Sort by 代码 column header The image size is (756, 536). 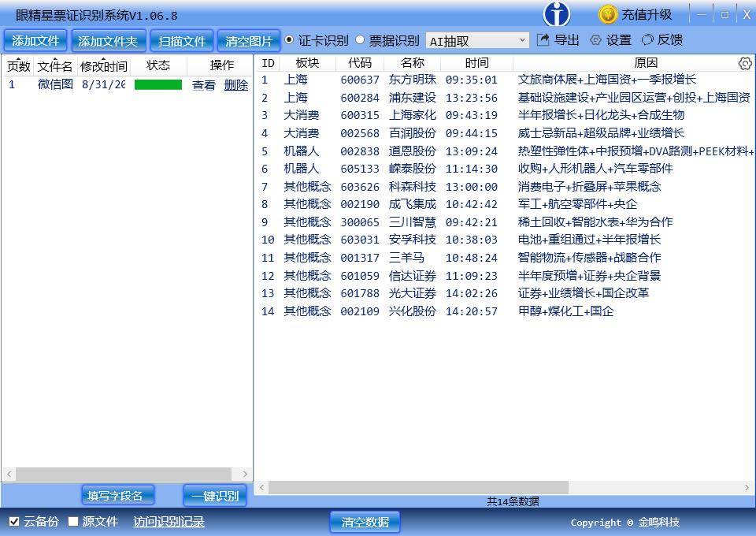pos(360,63)
